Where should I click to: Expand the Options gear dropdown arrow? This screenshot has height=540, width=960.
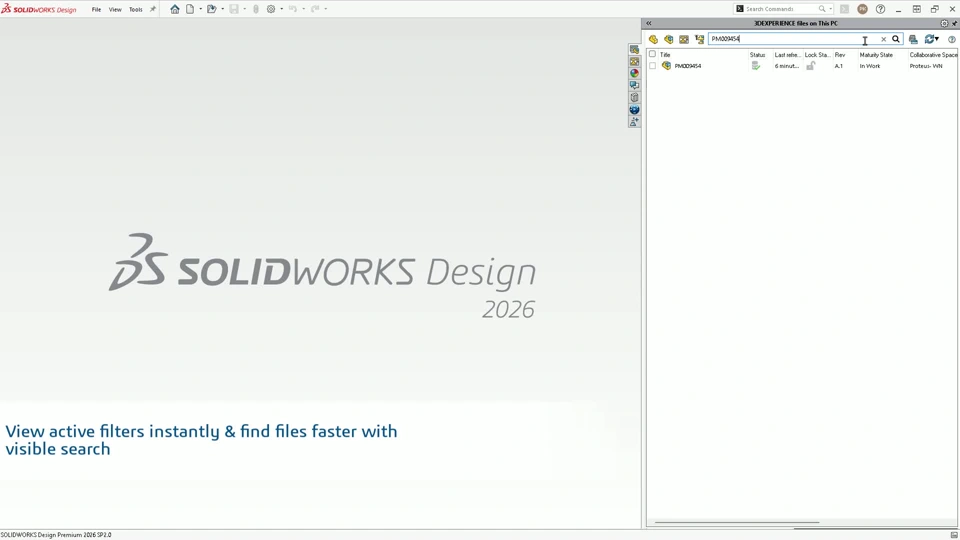click(282, 9)
